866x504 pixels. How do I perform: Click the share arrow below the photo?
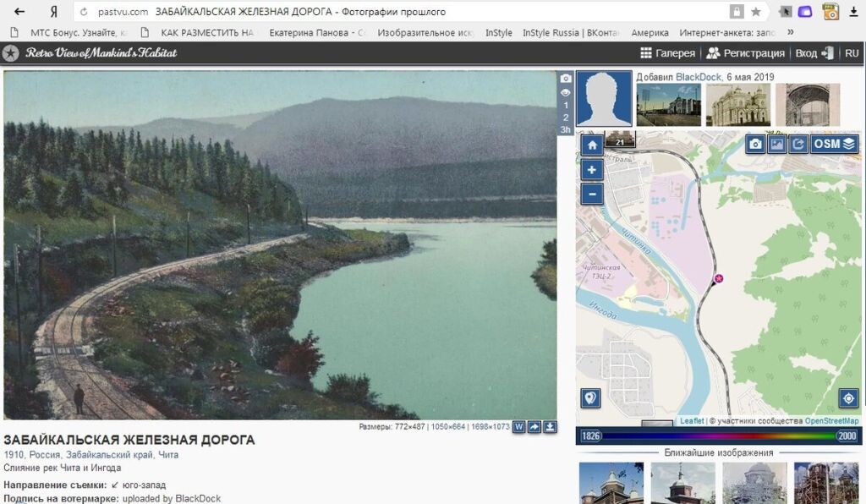point(534,427)
